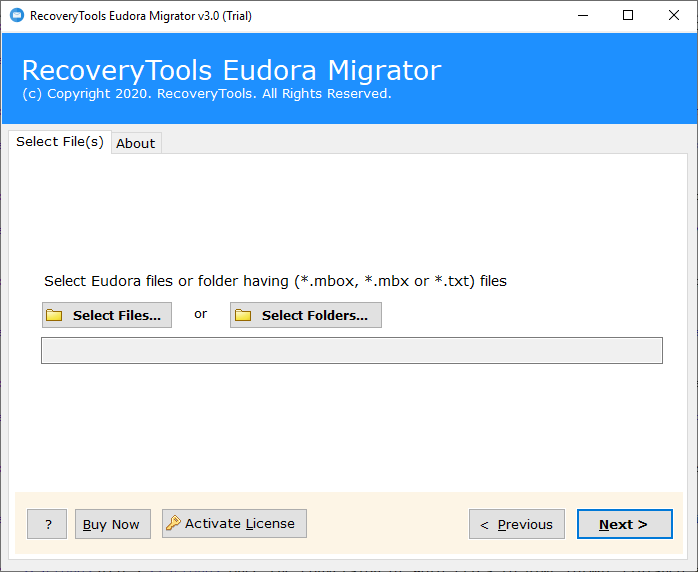This screenshot has height=572, width=698.
Task: Minimize the Eudora Migrator window
Action: point(583,16)
